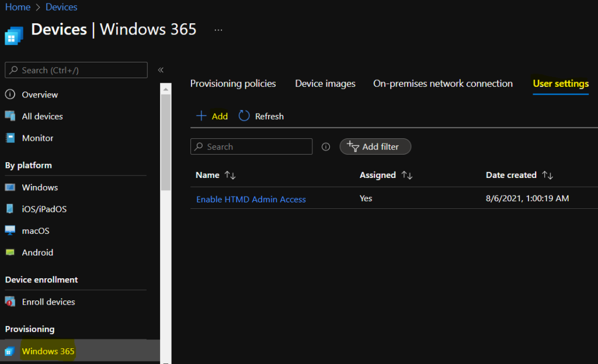Sort by Name column arrows
Image resolution: width=598 pixels, height=364 pixels.
coord(230,175)
